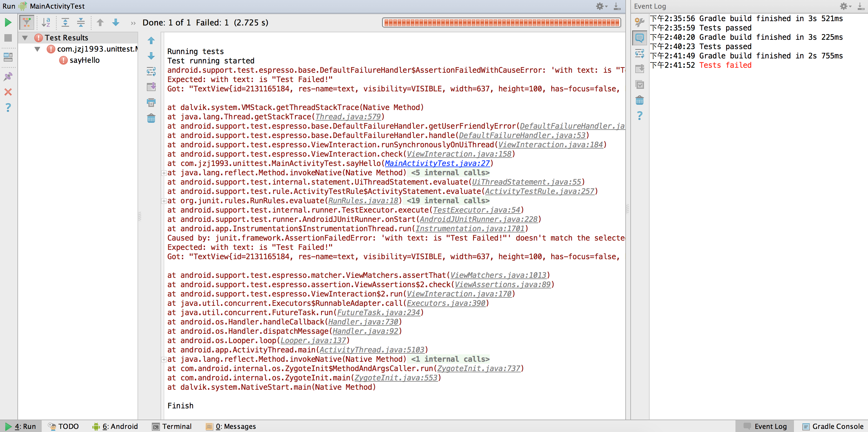Click the red test progress bar
The image size is (868, 432).
point(501,23)
